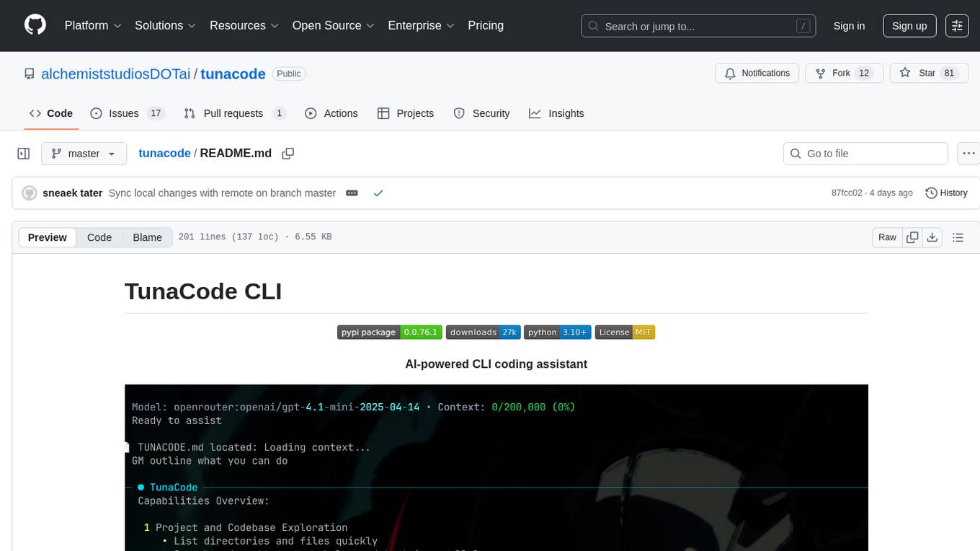Open alchemiststudiosDOTai owner profile
980x551 pixels.
116,74
